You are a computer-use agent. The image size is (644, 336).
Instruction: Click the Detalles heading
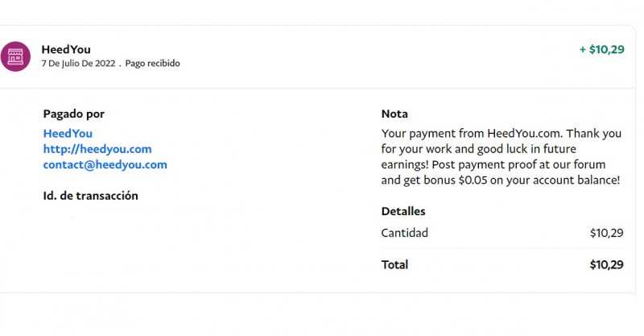403,211
